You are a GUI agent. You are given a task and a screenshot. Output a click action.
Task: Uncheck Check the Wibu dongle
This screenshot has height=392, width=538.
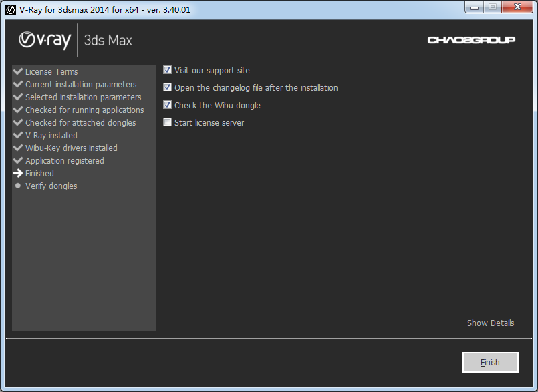click(167, 105)
